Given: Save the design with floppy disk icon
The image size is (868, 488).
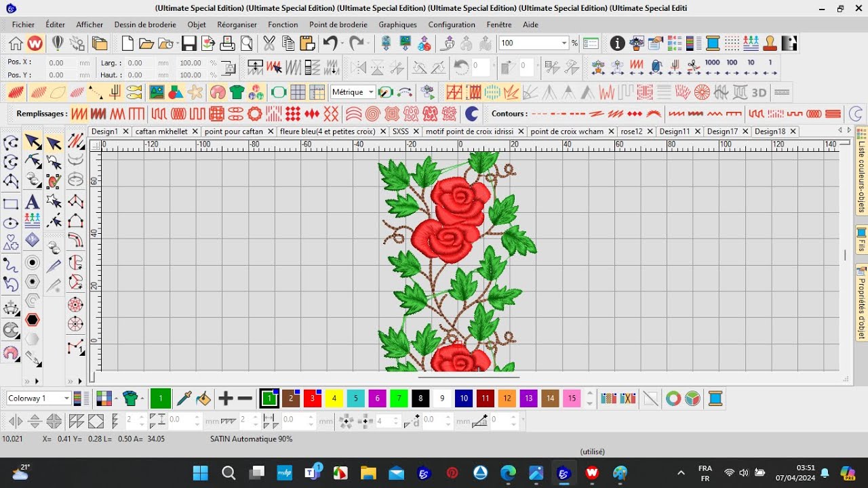Looking at the screenshot, I should pos(189,43).
